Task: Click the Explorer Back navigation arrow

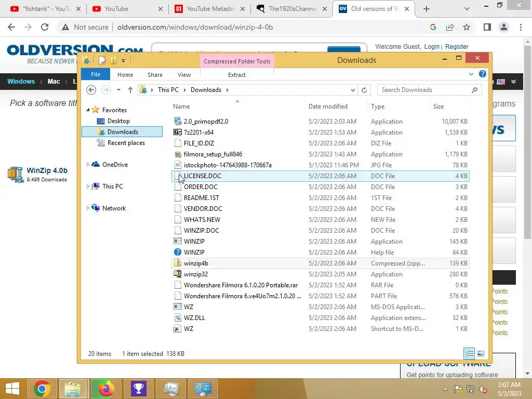Action: [x=91, y=90]
